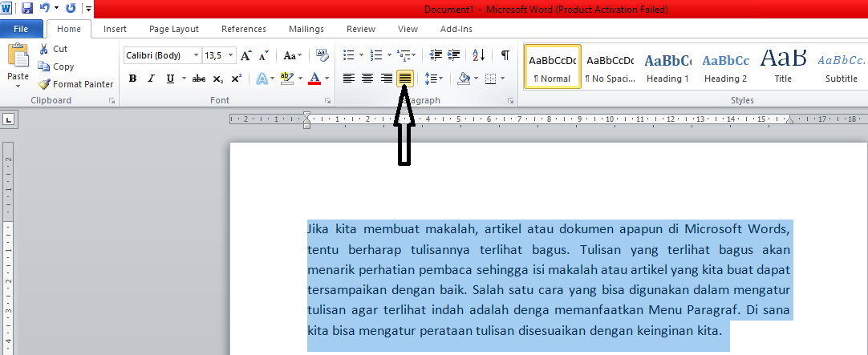Toggle Subscript formatting
The width and height of the screenshot is (868, 355).
(218, 79)
